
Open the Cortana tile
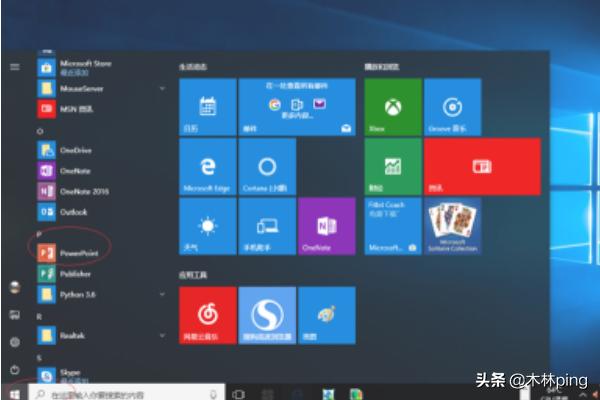(267, 167)
